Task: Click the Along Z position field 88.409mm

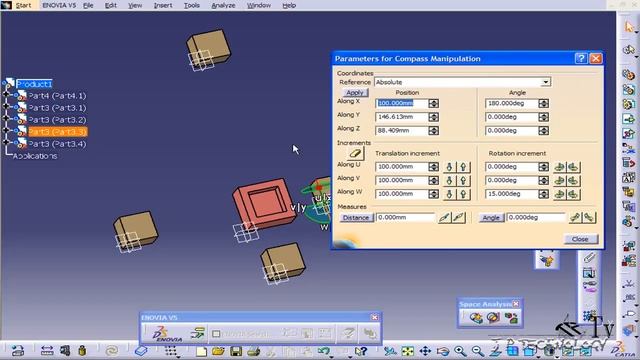Action: tap(402, 130)
